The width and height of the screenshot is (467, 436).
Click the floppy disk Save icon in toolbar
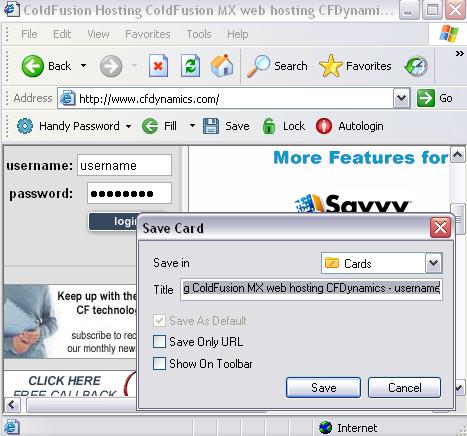211,126
